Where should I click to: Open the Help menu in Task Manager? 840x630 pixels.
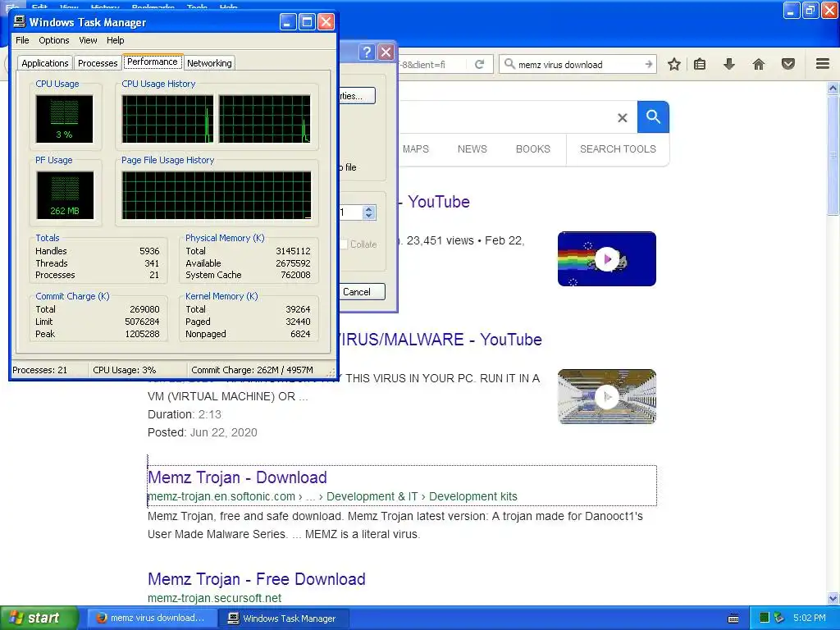[x=115, y=40]
